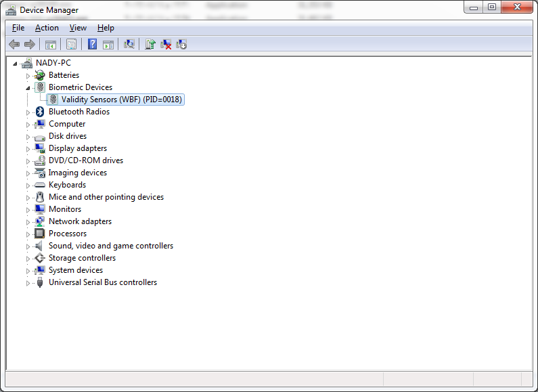
Task: Open the Help menu
Action: pyautogui.click(x=106, y=28)
